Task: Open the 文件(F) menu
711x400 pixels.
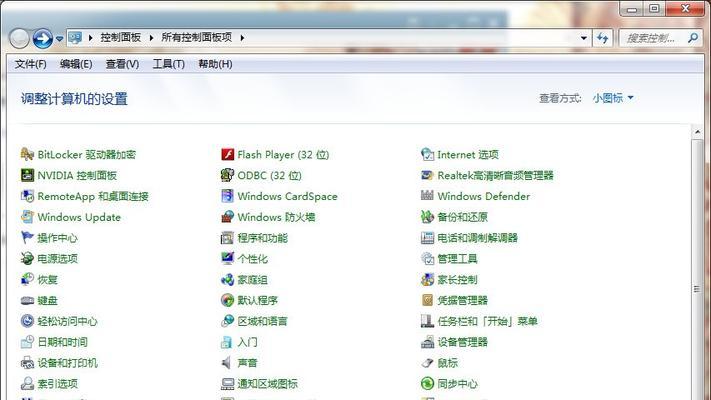Action: [30, 64]
